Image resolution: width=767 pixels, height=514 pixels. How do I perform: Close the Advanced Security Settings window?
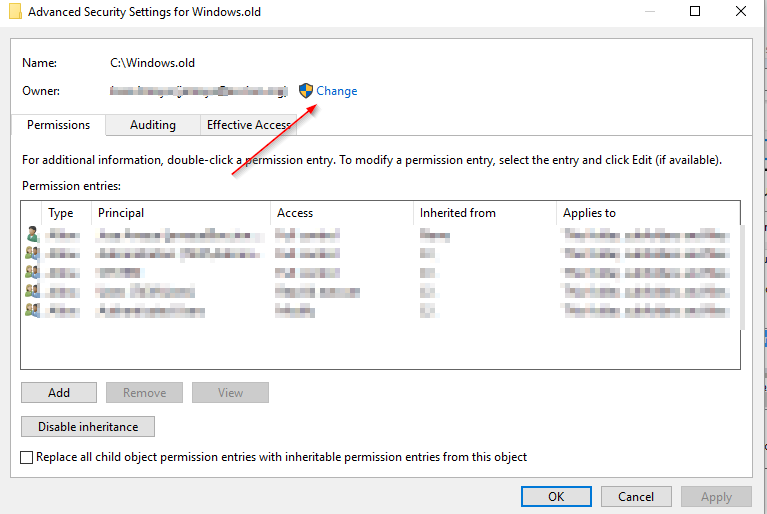741,11
